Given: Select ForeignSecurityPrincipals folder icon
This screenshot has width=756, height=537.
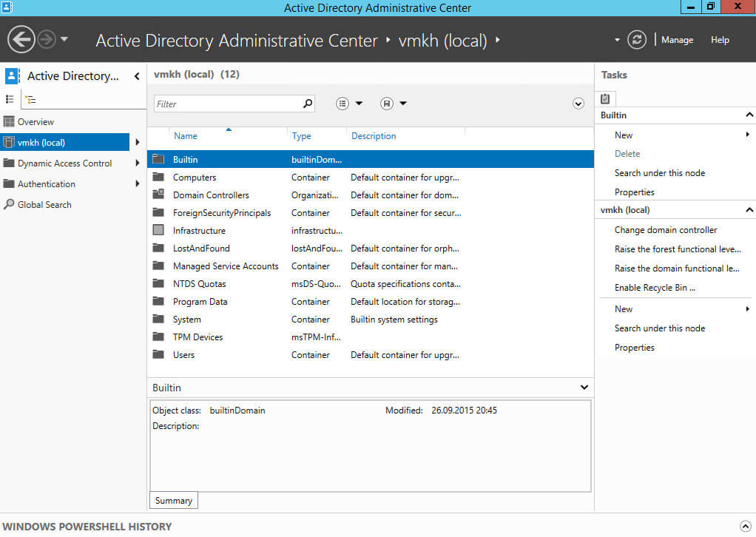Looking at the screenshot, I should pyautogui.click(x=158, y=212).
